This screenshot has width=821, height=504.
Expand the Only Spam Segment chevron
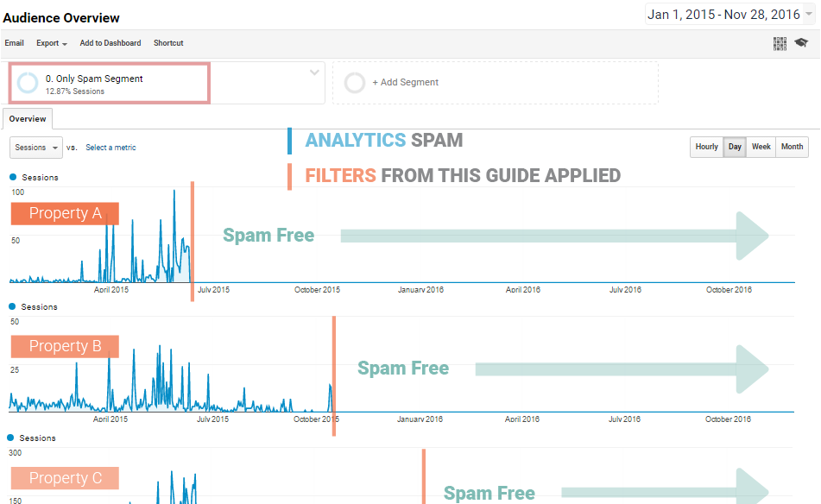(314, 72)
